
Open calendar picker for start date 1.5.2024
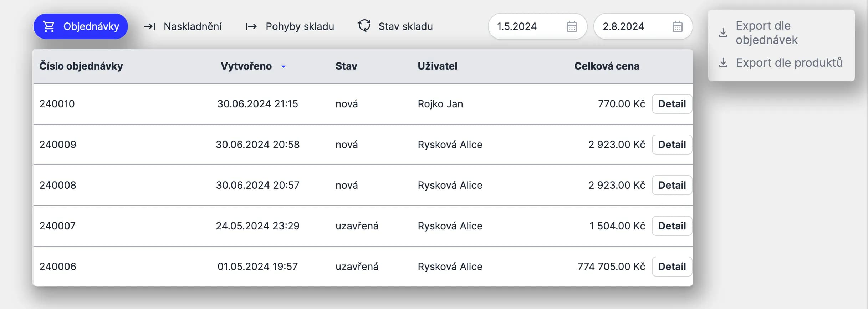[572, 26]
